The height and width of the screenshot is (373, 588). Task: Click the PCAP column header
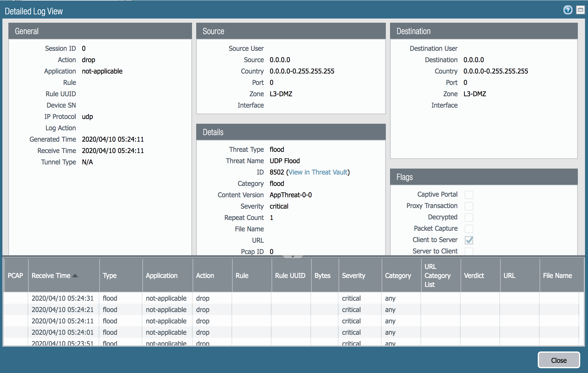(15, 276)
